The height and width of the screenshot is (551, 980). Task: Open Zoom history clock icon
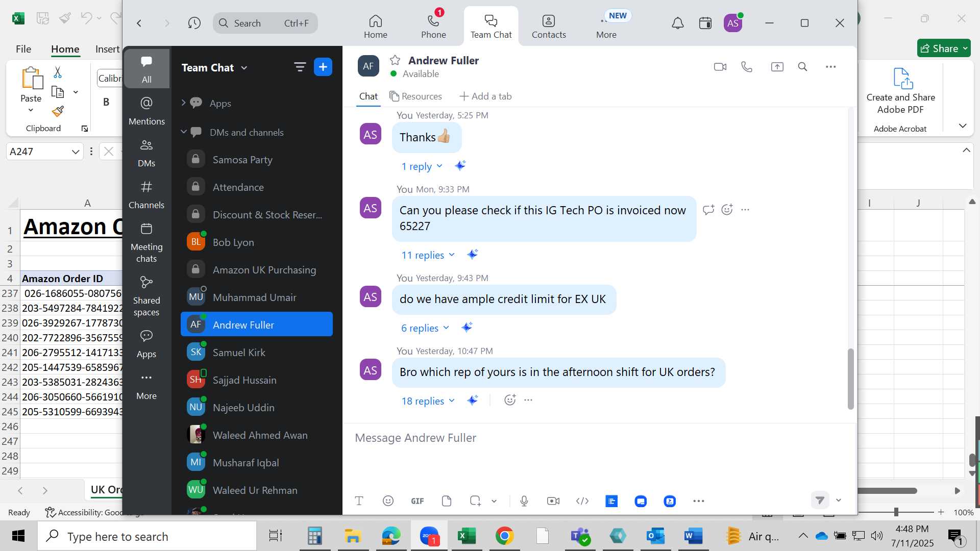point(194,23)
